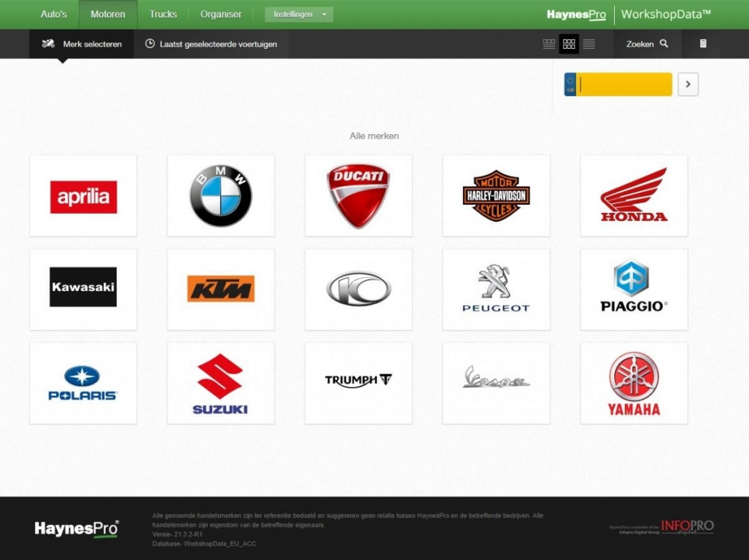The height and width of the screenshot is (560, 749).
Task: Expand the Instellingen dropdown
Action: pos(299,15)
